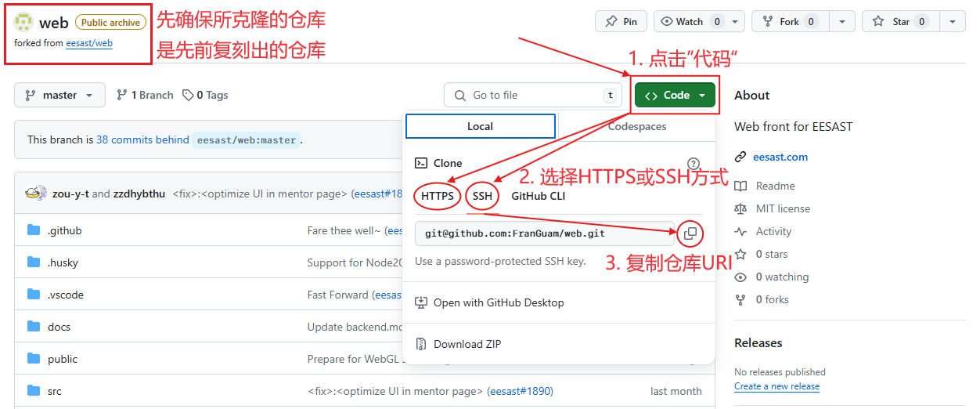
Task: Click the zou-y-t author name
Action: point(70,194)
